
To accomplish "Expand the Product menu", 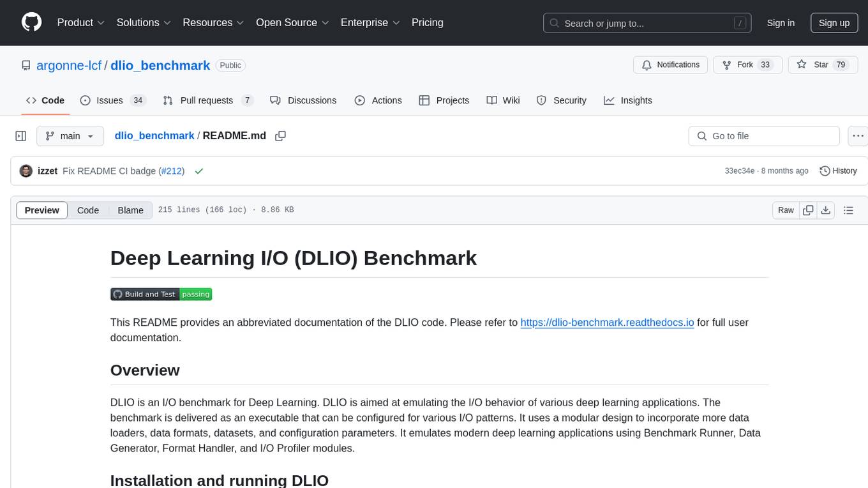I will pyautogui.click(x=81, y=22).
